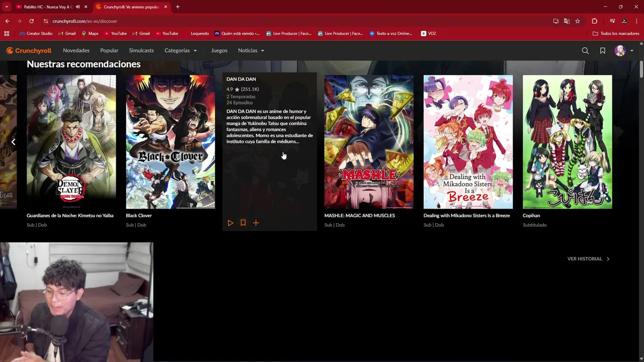Open the Todos los marcadores folder
The image size is (644, 362).
(x=616, y=34)
